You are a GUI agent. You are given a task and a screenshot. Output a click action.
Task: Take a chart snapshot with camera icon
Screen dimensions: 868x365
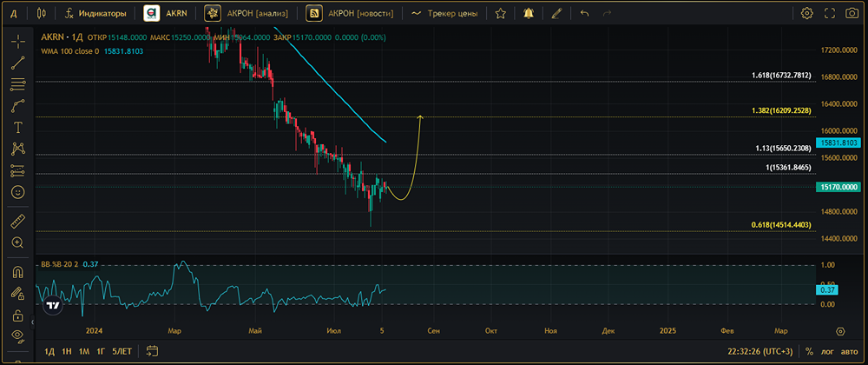point(829,14)
